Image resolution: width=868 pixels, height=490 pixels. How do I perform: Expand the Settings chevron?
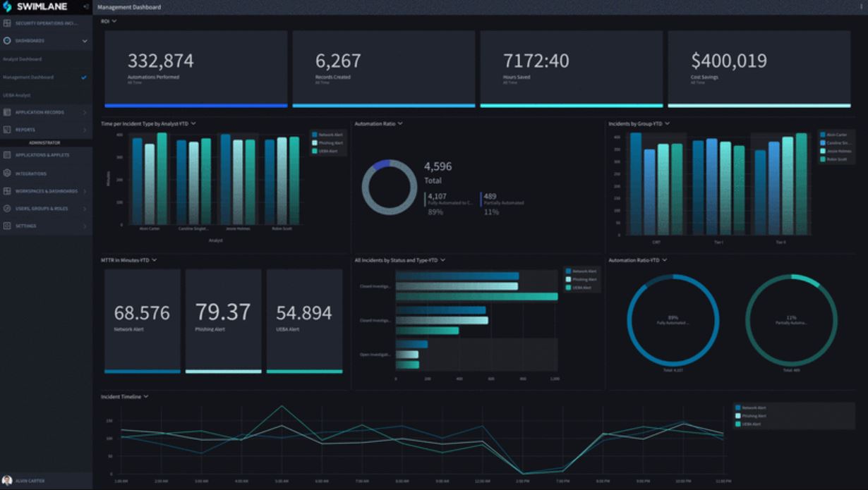point(85,226)
